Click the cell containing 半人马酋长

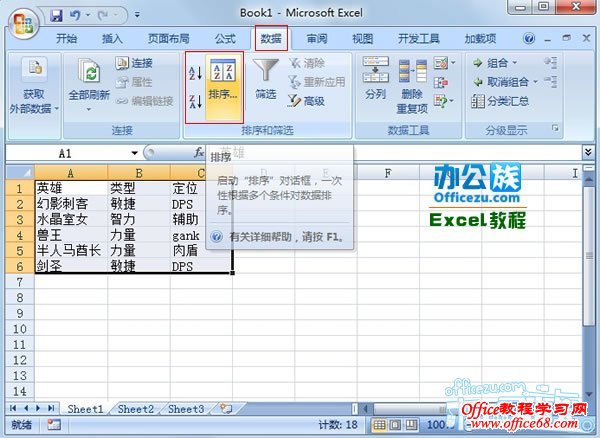71,251
